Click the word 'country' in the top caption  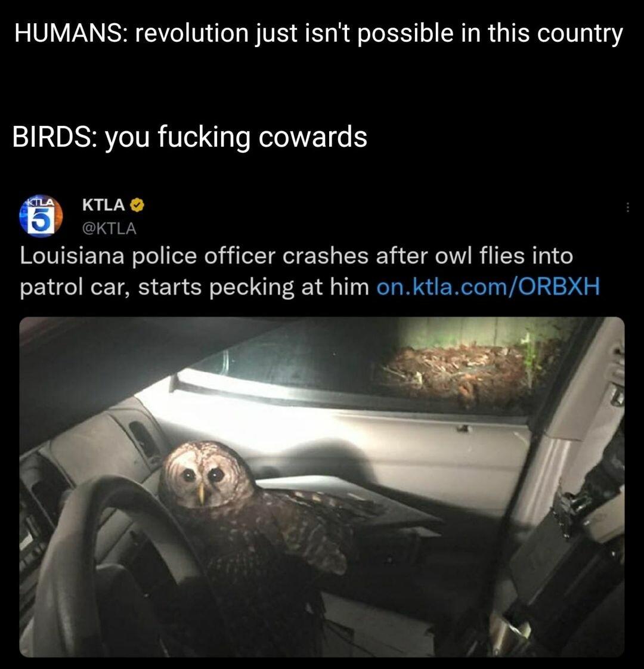580,34
